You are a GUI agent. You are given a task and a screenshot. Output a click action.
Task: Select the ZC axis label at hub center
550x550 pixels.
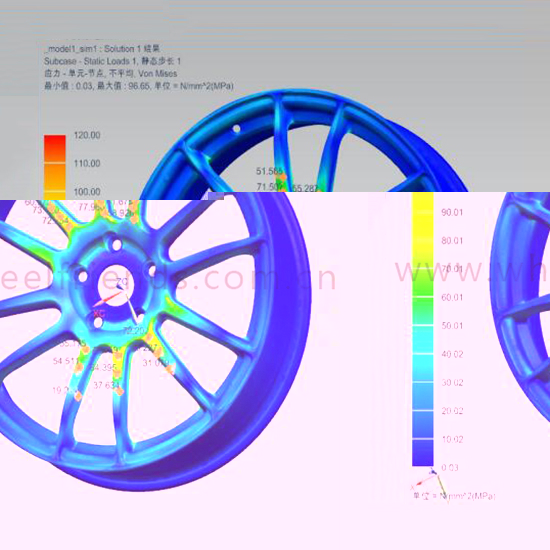click(122, 282)
